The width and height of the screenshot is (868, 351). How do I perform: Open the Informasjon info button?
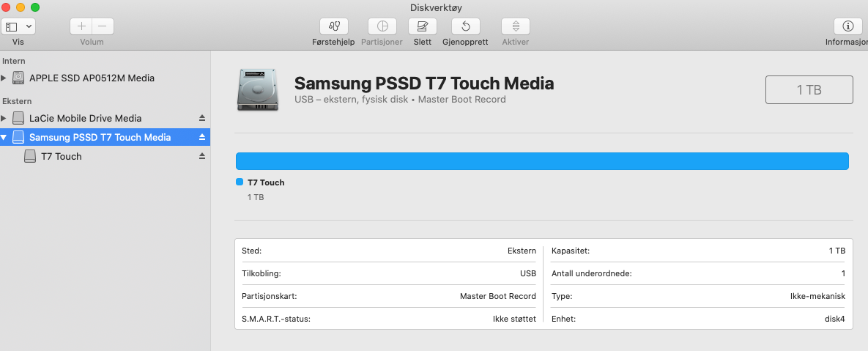point(847,26)
